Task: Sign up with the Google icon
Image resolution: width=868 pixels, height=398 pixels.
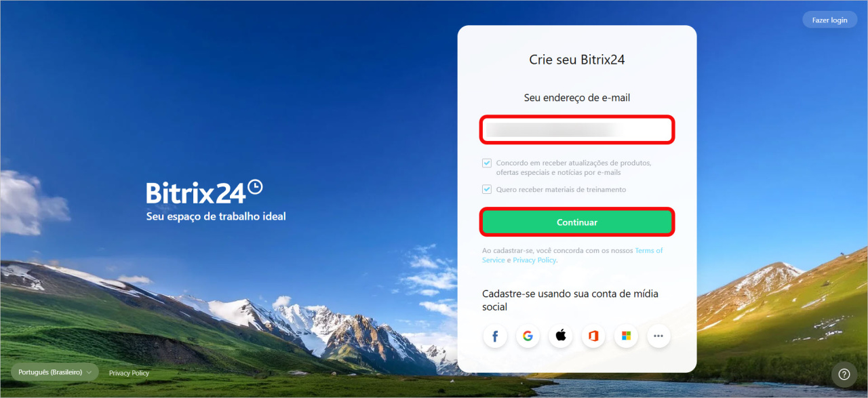Action: click(528, 336)
